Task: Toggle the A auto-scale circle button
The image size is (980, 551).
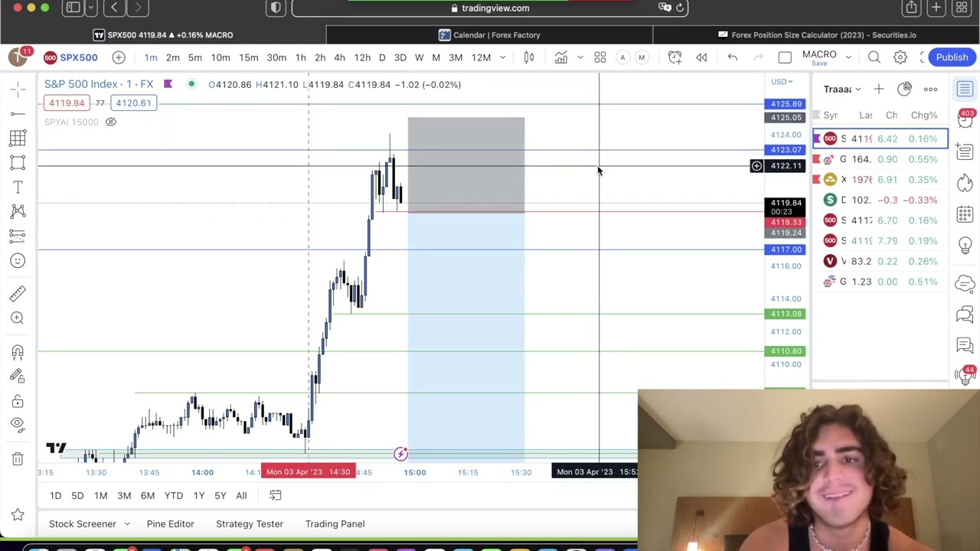Action: 622,57
